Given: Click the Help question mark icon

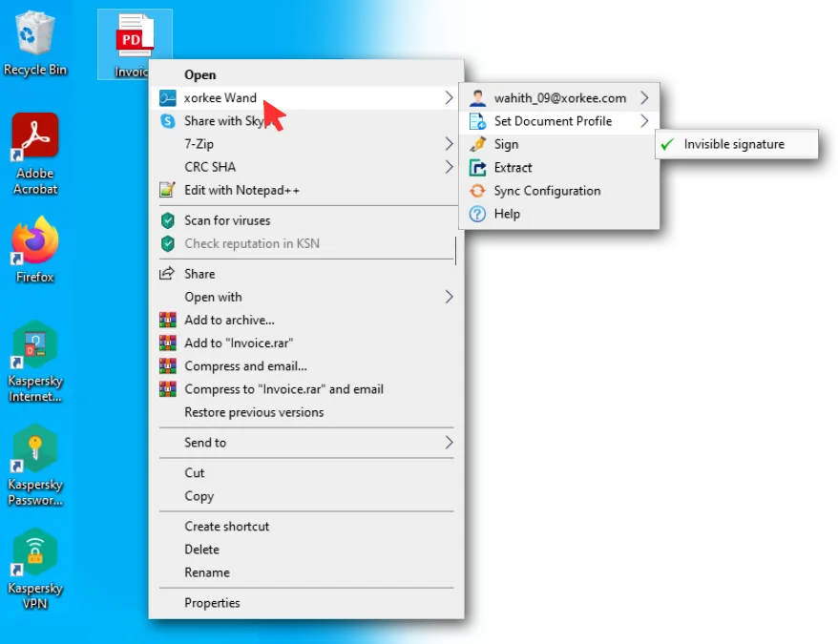Looking at the screenshot, I should 478,214.
